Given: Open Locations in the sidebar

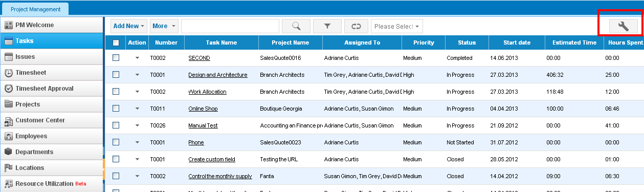Looking at the screenshot, I should click(x=52, y=168).
